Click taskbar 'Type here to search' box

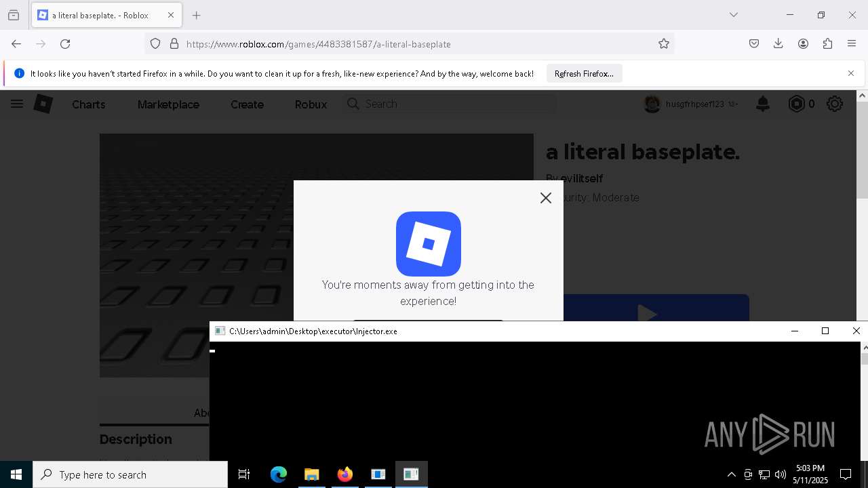pyautogui.click(x=130, y=474)
